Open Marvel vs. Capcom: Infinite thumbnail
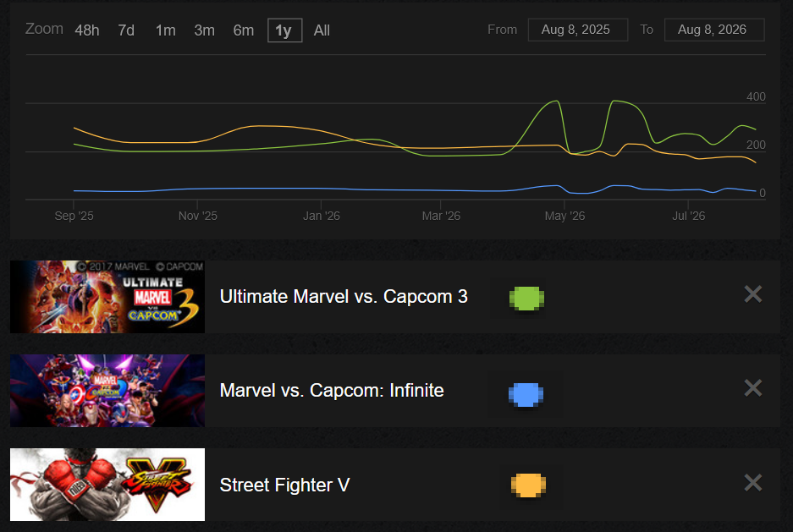Viewport: 793px width, 532px height. tap(107, 391)
